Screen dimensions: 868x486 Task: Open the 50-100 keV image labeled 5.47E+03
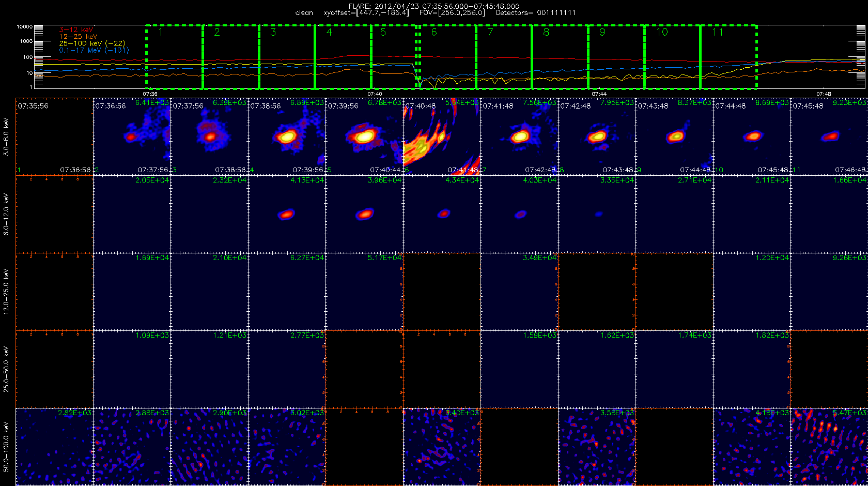829,447
